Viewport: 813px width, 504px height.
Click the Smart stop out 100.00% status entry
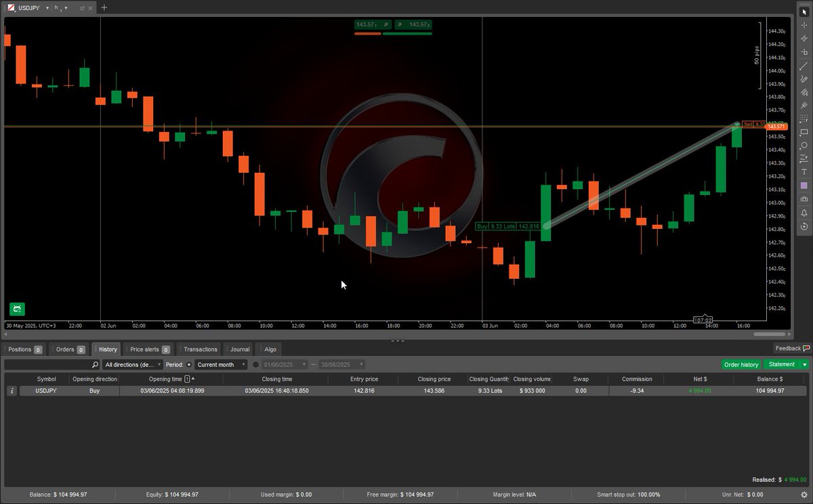628,495
